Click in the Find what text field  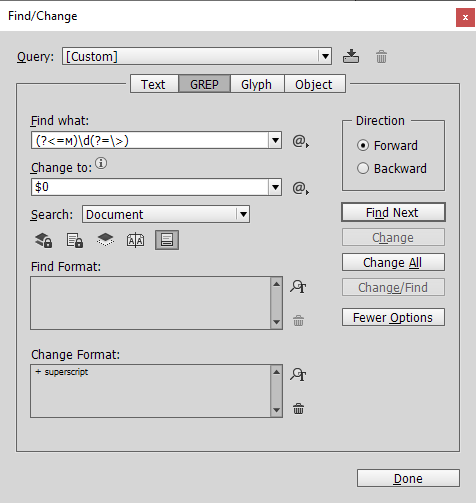[x=150, y=140]
